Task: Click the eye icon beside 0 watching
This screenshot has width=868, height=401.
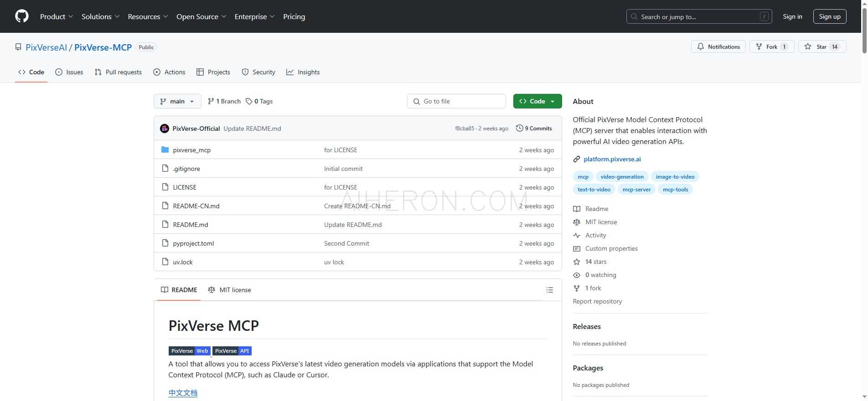Action: tap(577, 275)
